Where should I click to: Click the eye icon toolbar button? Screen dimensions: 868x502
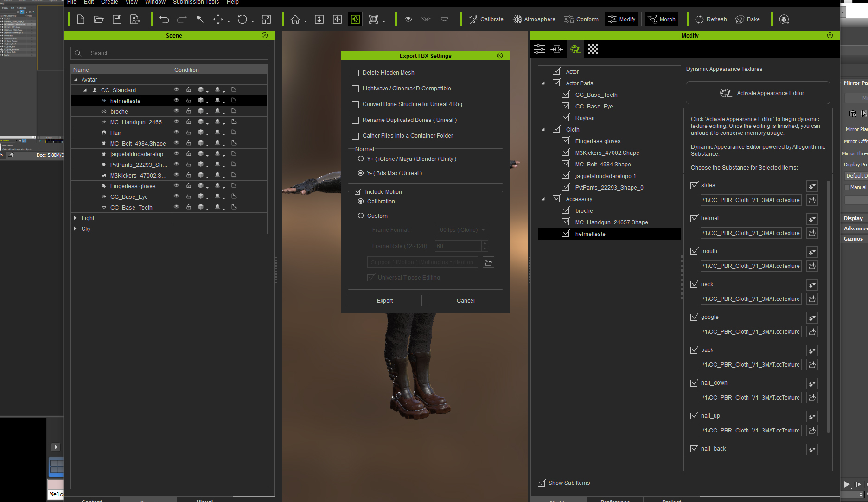coord(408,19)
